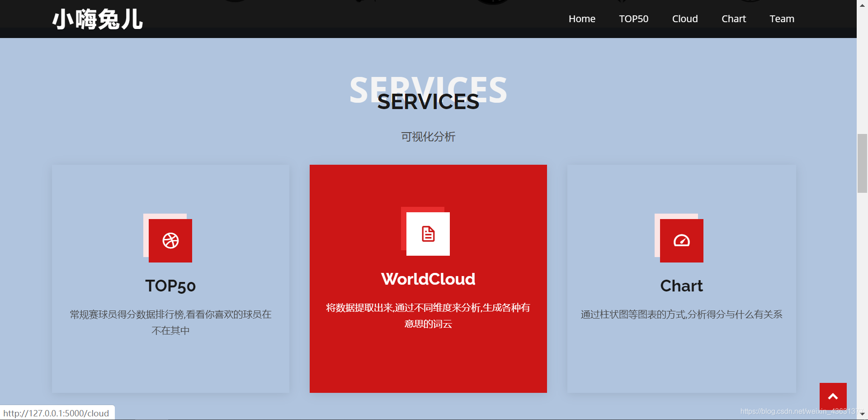Click the TOP50 card description about 常规赛球员得分
The image size is (868, 420).
(170, 322)
